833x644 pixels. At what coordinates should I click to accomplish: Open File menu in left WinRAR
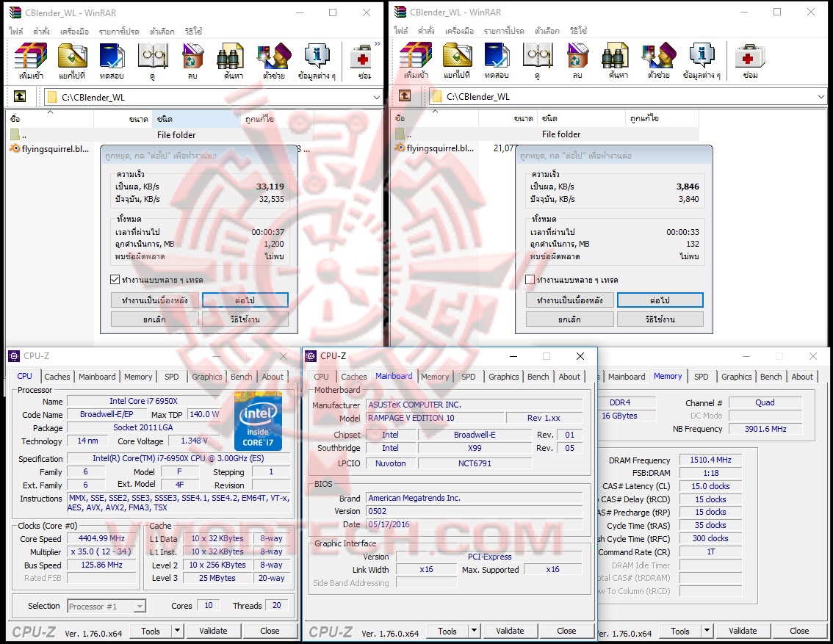(x=16, y=32)
